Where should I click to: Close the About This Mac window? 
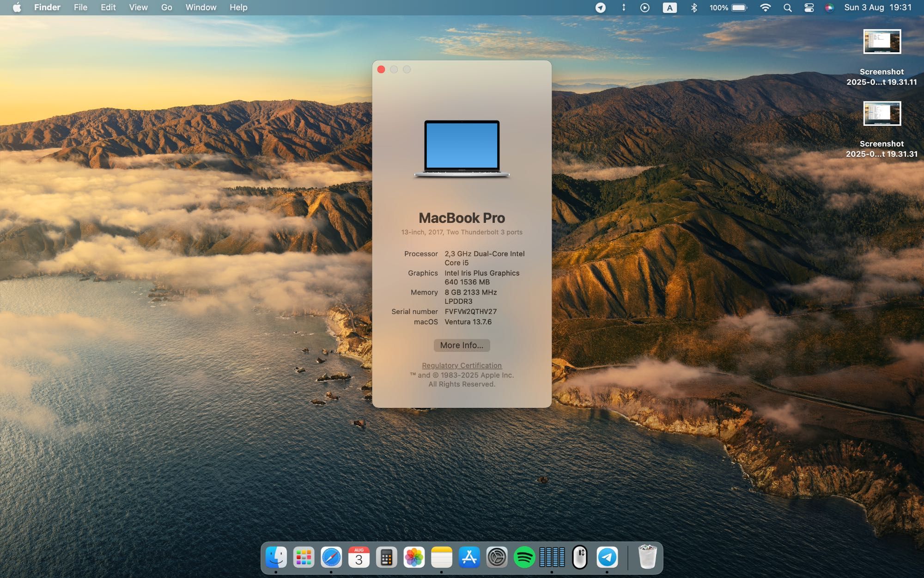pyautogui.click(x=381, y=69)
